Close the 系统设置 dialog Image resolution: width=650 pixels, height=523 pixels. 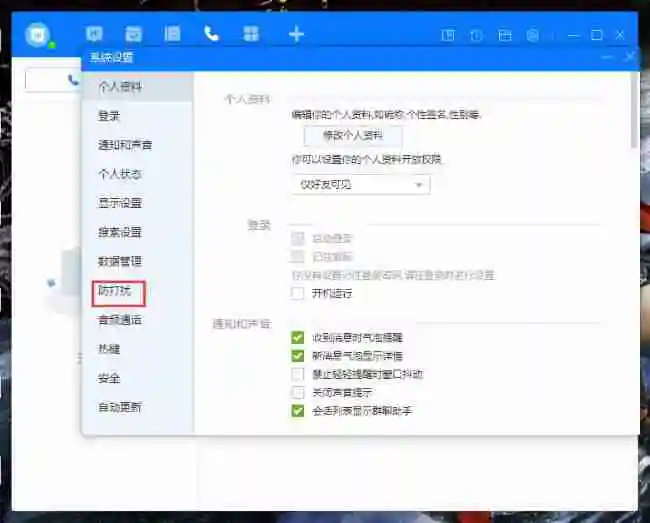[630, 57]
